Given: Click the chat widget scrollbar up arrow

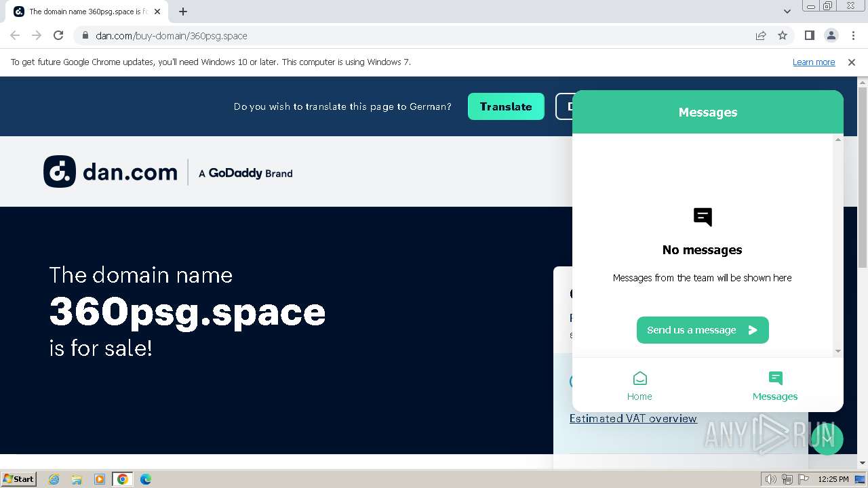Looking at the screenshot, I should click(x=838, y=140).
